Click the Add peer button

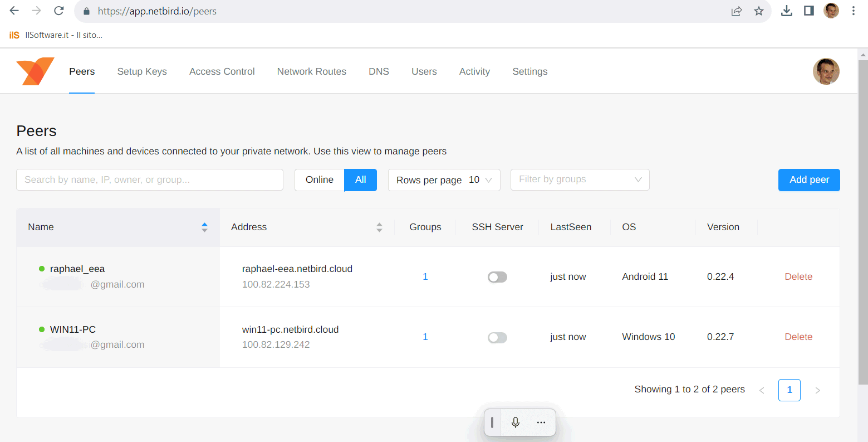pos(809,179)
